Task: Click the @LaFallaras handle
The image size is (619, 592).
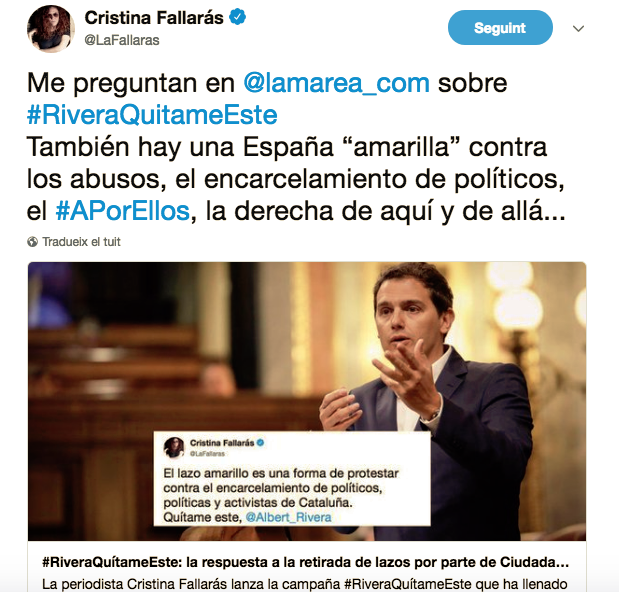Action: click(x=122, y=40)
